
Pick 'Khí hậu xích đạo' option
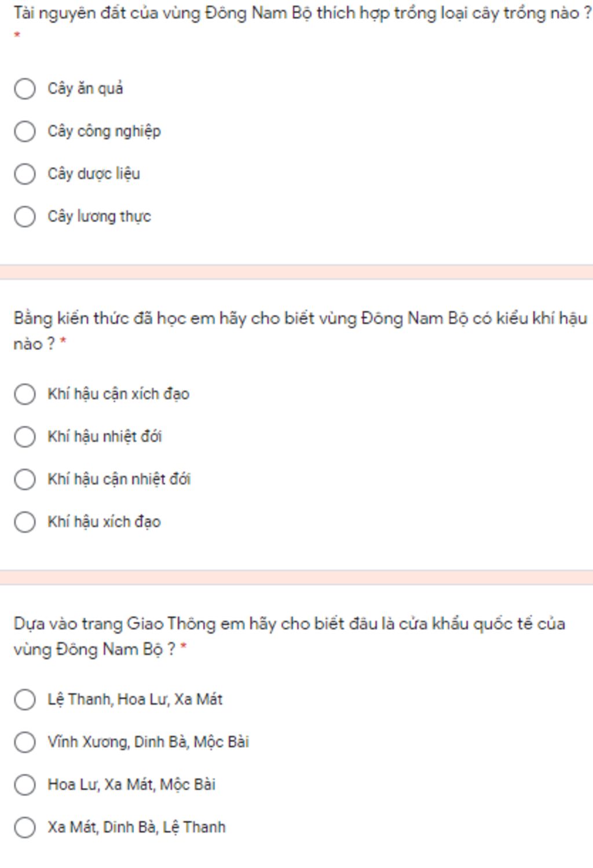(25, 522)
